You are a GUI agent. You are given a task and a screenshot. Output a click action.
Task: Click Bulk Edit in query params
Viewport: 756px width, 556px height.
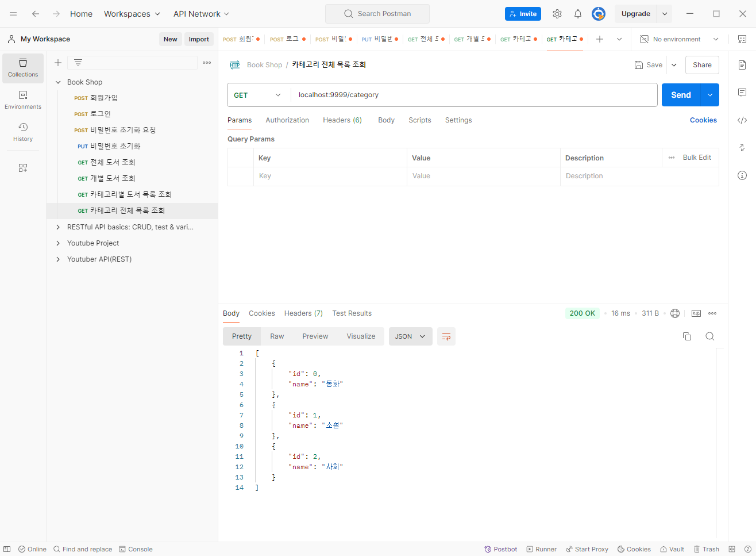click(697, 158)
